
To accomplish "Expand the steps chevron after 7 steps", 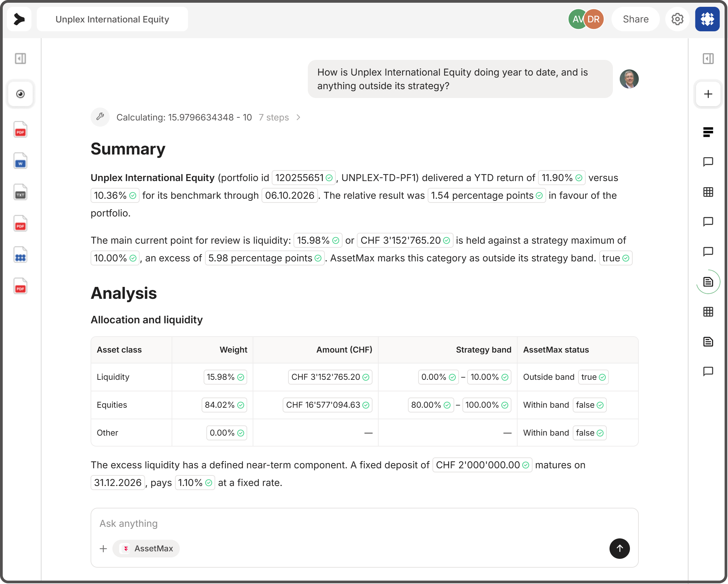I will (298, 117).
